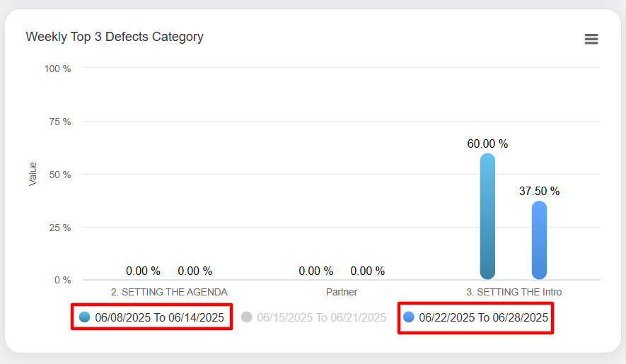Open the chart context menu hamburger icon
This screenshot has width=626, height=364.
tap(591, 39)
